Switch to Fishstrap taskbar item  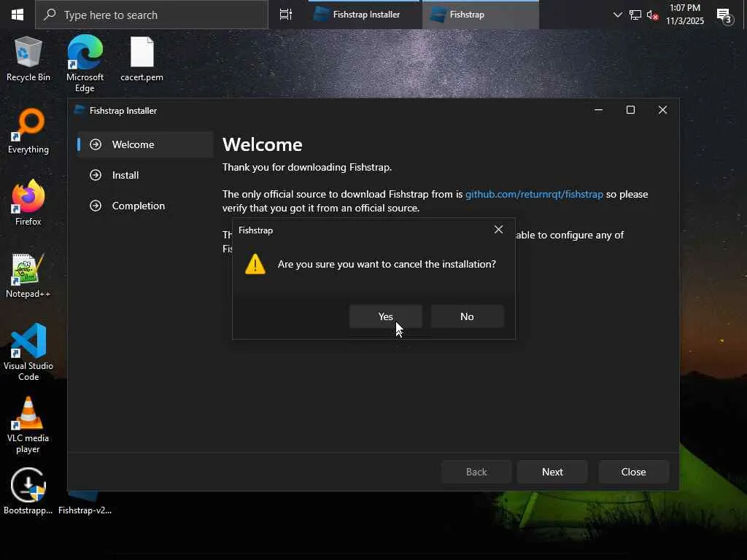480,15
